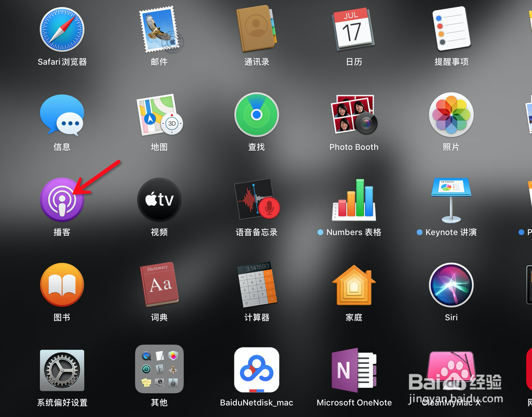
Task: Open Voice Memos (语音备忘录)
Action: pos(257,199)
